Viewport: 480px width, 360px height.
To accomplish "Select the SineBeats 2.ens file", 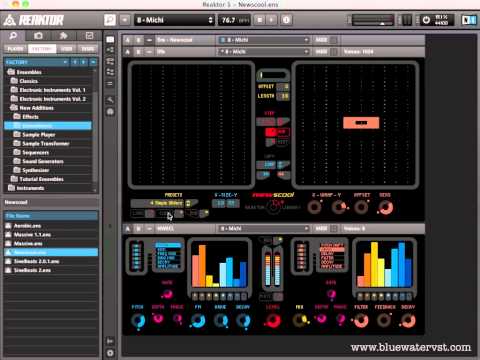I will coord(51,270).
